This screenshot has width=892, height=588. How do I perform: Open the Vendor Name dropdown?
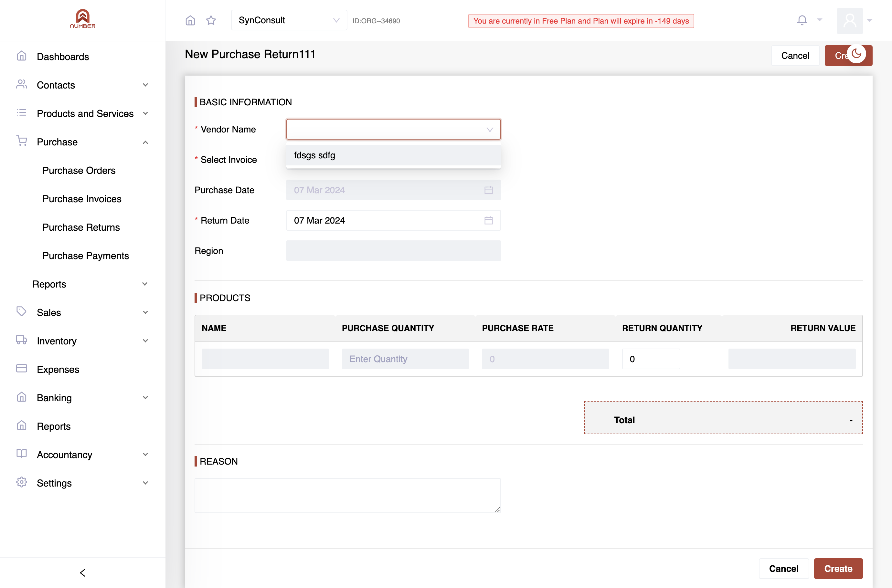[x=393, y=129]
